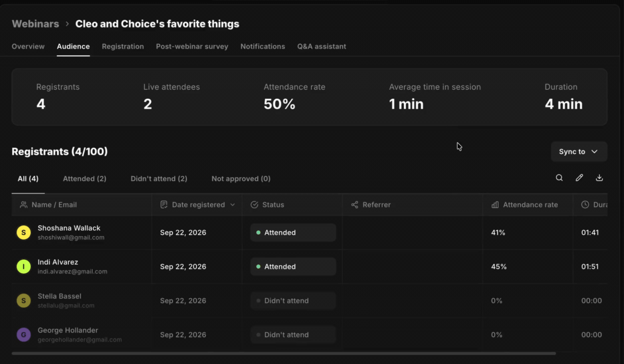The width and height of the screenshot is (624, 364).
Task: Open George Hollander's Didn't attend status selector
Action: point(293,335)
